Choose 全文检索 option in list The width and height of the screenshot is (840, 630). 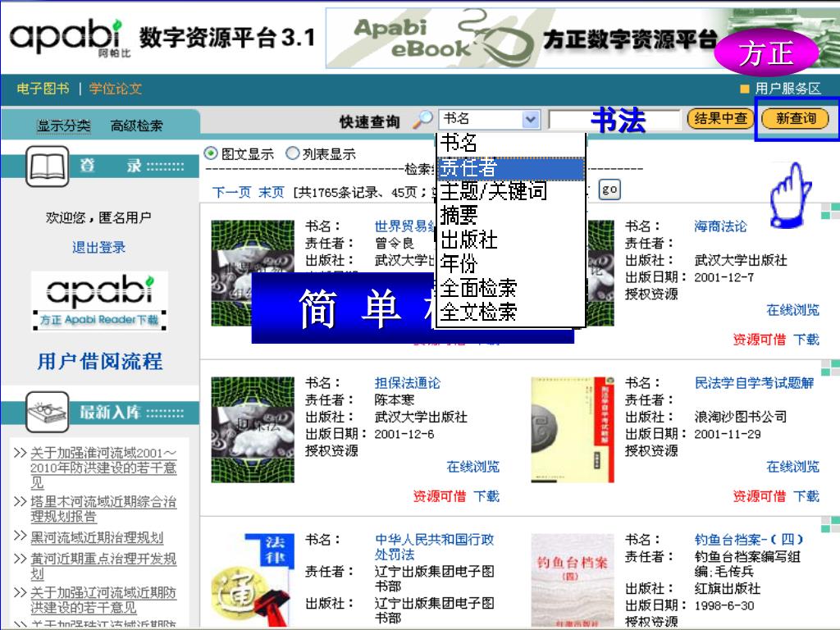511,311
